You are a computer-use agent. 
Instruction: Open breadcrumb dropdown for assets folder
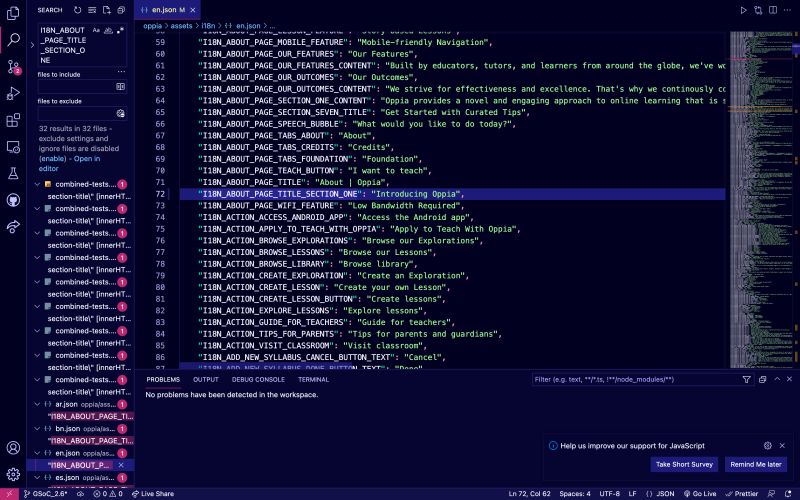181,26
